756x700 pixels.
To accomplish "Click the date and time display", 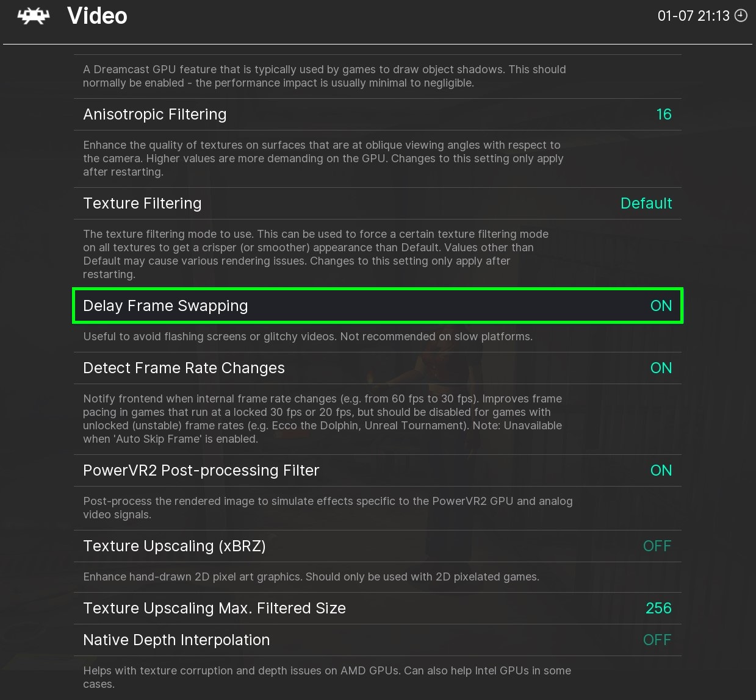I will pos(693,16).
